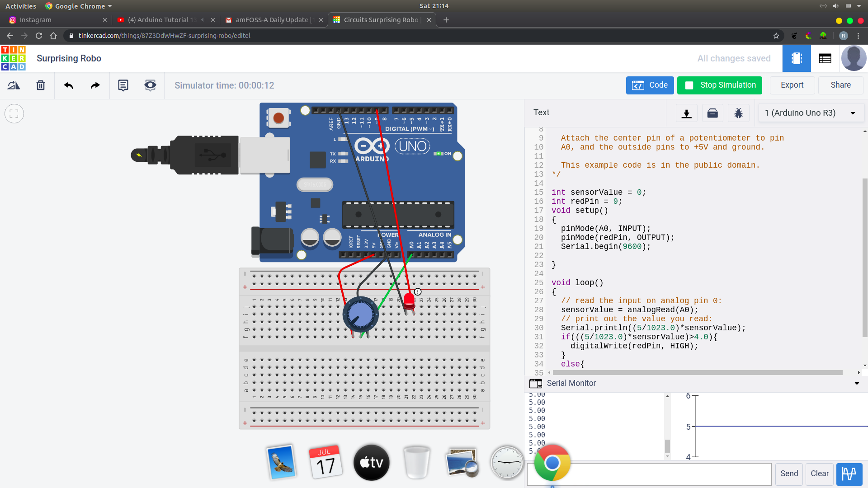
Task: Export the circuit design
Action: (x=792, y=85)
